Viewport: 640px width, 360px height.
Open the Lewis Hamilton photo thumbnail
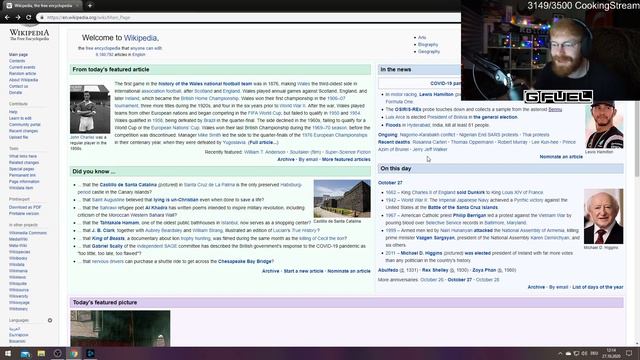click(604, 125)
